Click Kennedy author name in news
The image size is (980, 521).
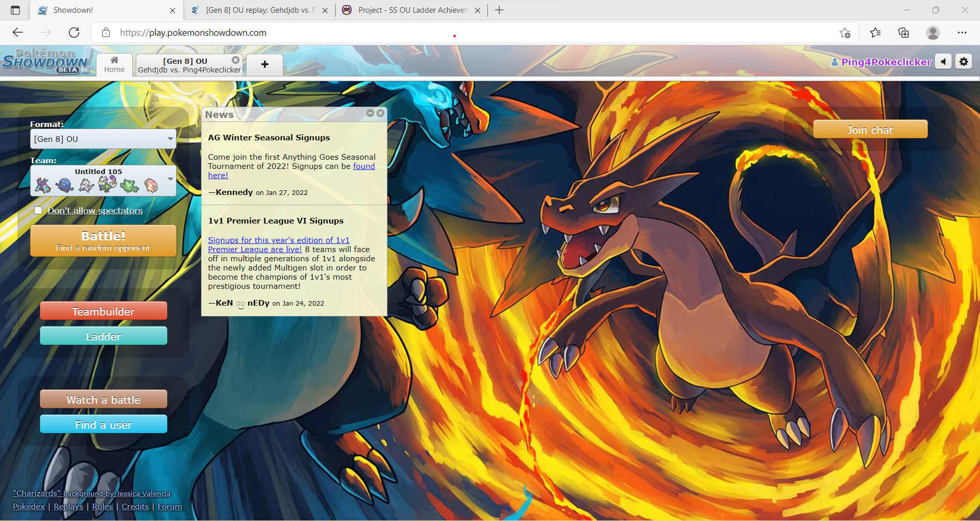pyautogui.click(x=234, y=192)
